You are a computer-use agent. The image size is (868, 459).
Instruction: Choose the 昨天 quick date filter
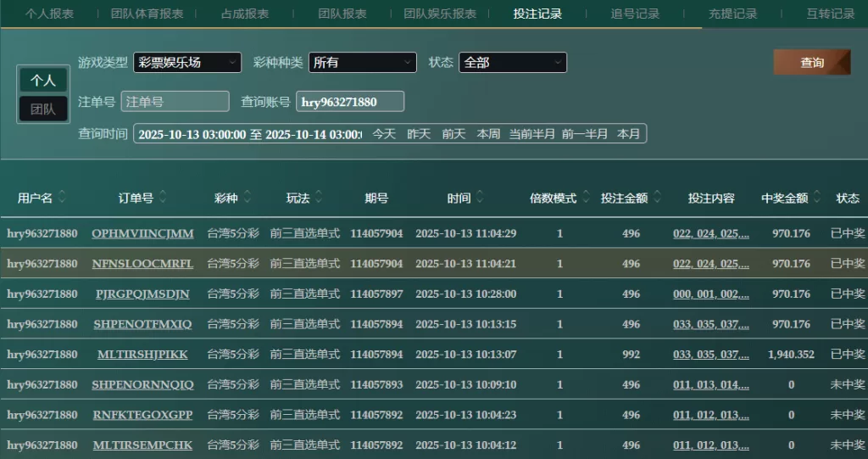coord(419,134)
